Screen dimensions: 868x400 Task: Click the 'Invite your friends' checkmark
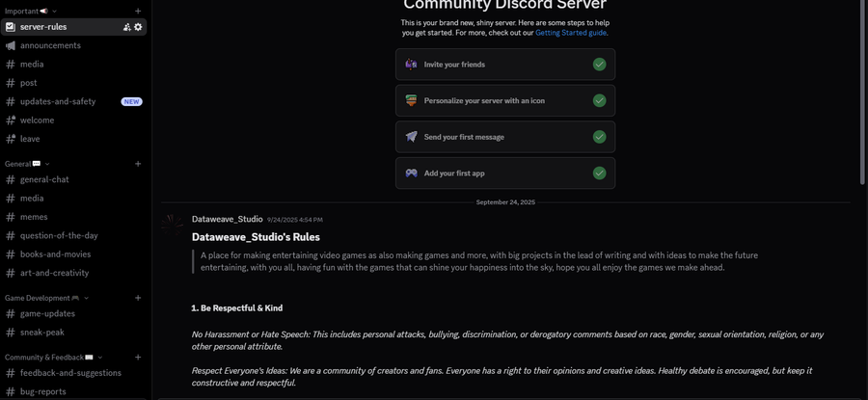pyautogui.click(x=599, y=65)
